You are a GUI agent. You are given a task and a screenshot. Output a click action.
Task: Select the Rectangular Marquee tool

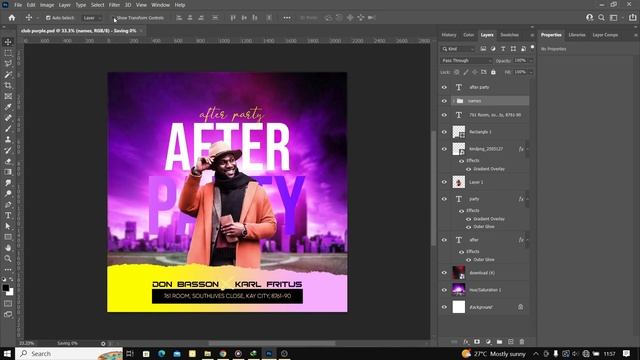pyautogui.click(x=8, y=53)
